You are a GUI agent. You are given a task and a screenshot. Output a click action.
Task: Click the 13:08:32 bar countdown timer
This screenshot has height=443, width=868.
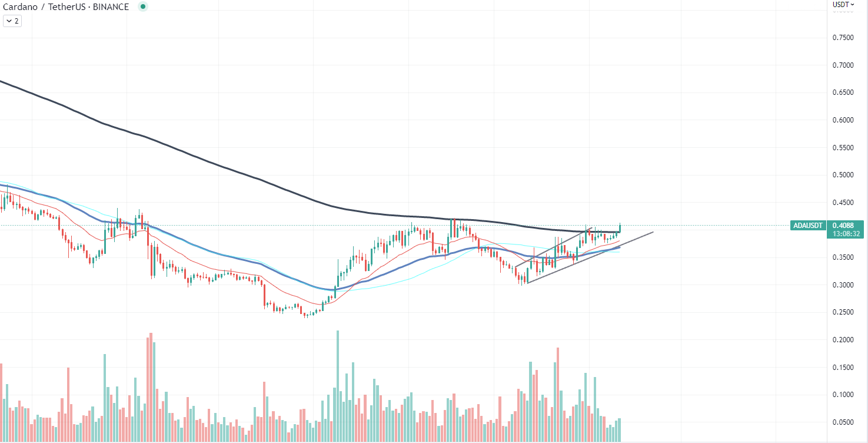click(845, 234)
